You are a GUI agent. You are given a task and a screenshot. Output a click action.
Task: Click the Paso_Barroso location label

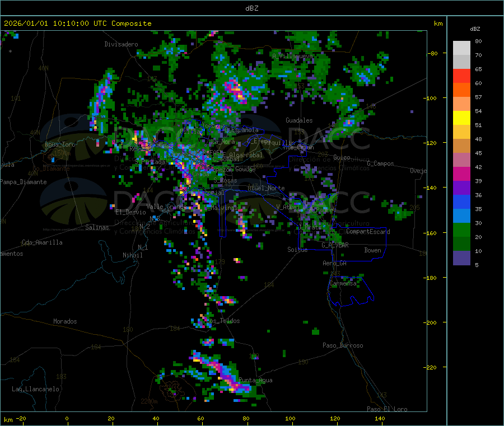pos(343,345)
